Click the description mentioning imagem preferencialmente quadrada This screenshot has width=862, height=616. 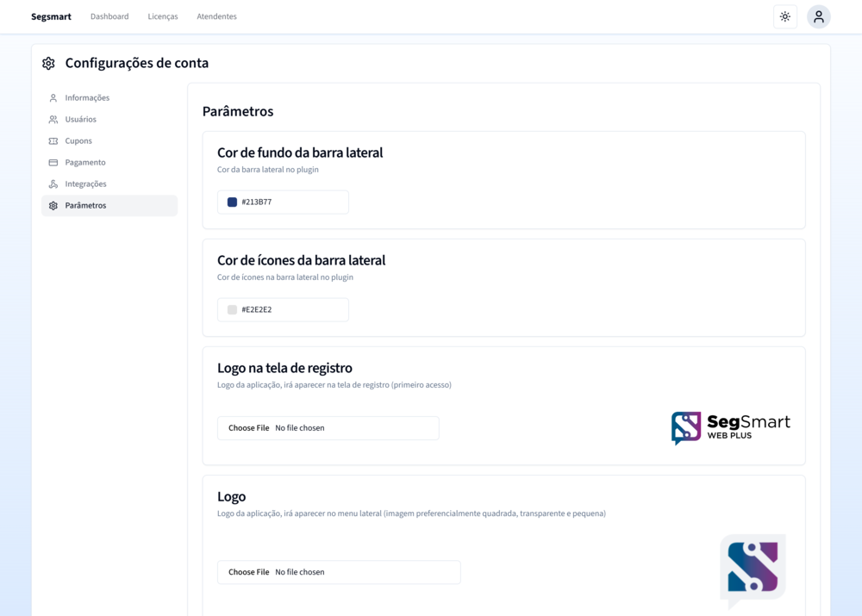coord(412,513)
